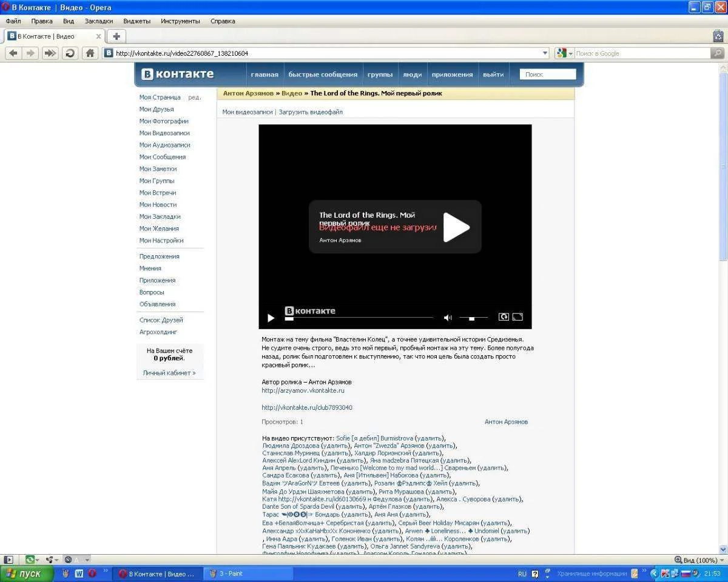The height and width of the screenshot is (582, 728).
Task: Open Мои Друзья in sidebar
Action: [x=157, y=109]
